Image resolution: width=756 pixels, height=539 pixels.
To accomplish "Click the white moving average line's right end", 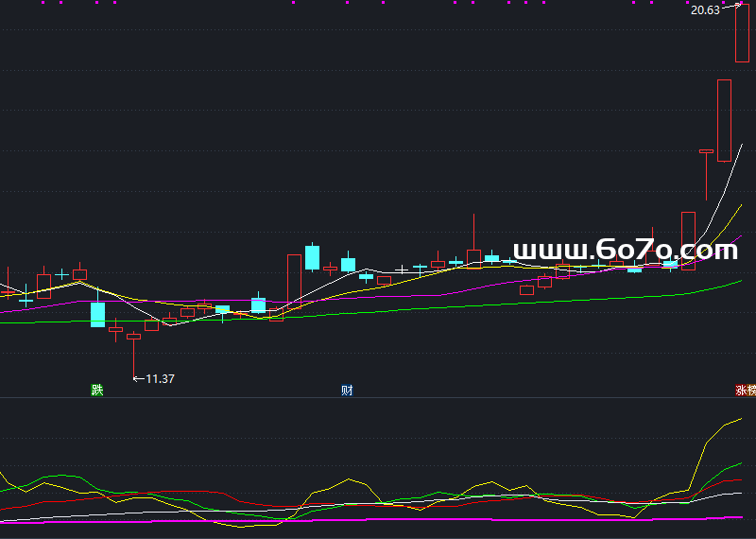I will (x=742, y=145).
